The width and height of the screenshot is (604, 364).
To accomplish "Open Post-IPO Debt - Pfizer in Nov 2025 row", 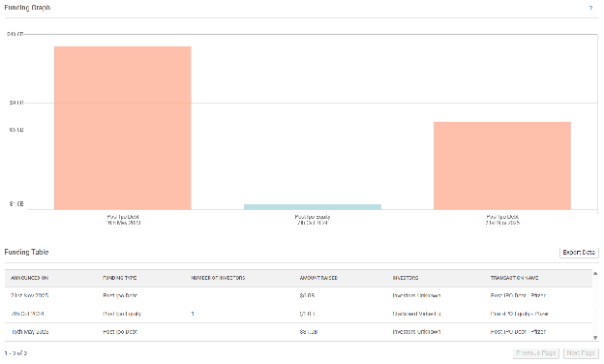I will click(x=518, y=296).
